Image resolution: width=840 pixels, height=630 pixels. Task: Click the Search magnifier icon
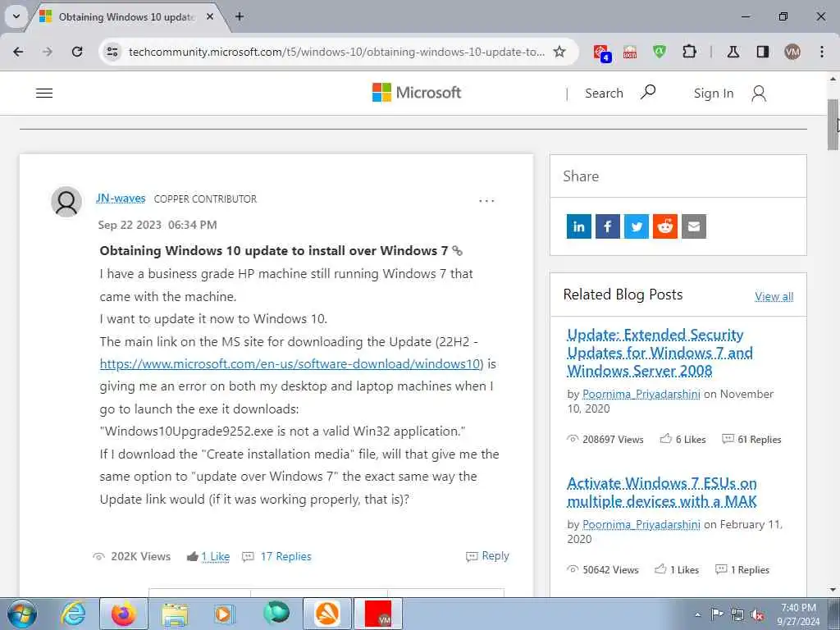pyautogui.click(x=648, y=92)
